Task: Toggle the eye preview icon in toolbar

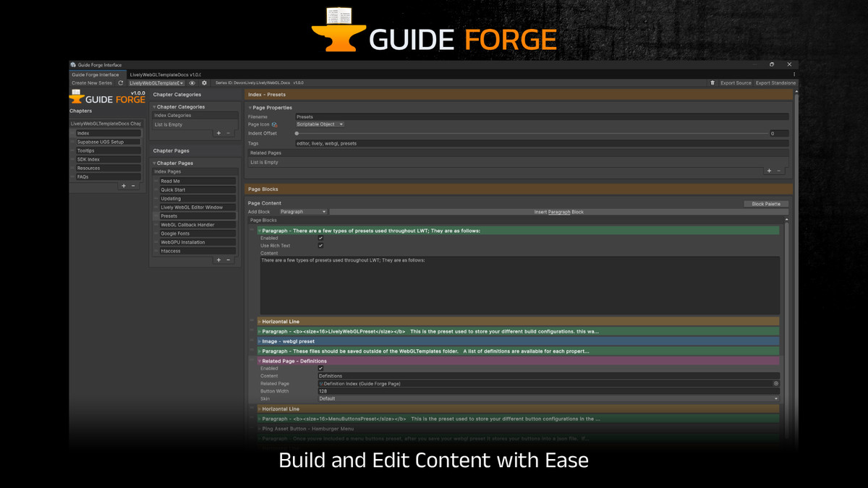Action: tap(192, 83)
